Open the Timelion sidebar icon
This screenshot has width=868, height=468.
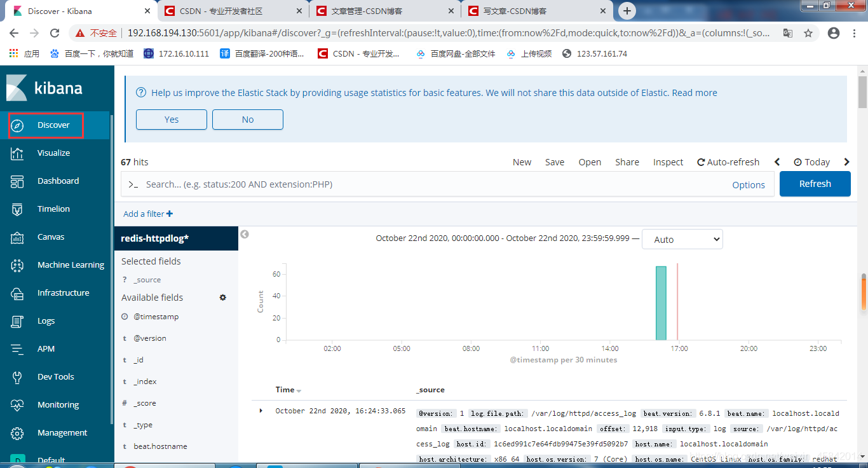(18, 209)
